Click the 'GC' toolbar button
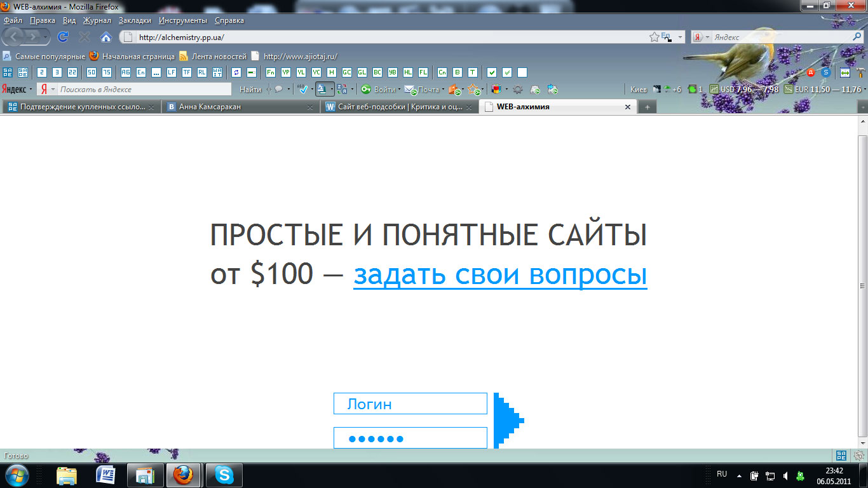868x488 pixels. pos(346,72)
